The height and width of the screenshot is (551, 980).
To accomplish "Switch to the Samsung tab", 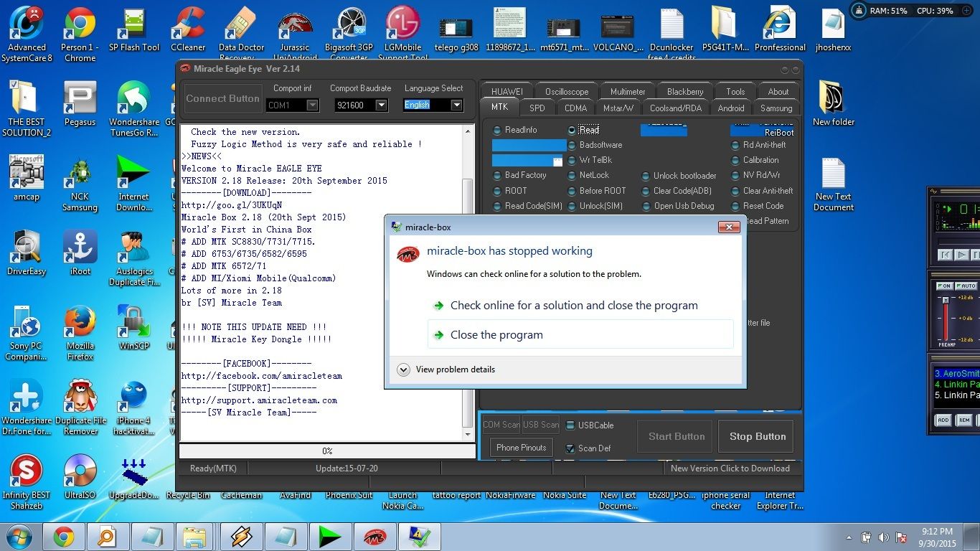I will [776, 108].
